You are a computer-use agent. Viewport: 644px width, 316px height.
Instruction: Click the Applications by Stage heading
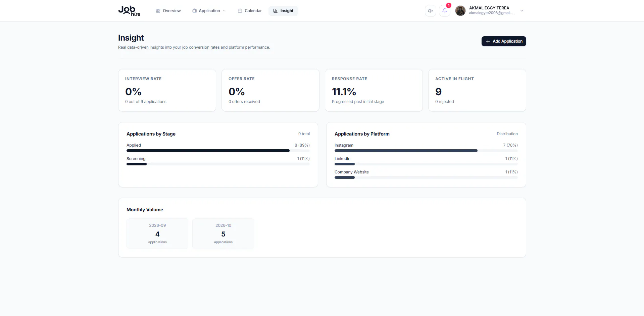click(151, 134)
